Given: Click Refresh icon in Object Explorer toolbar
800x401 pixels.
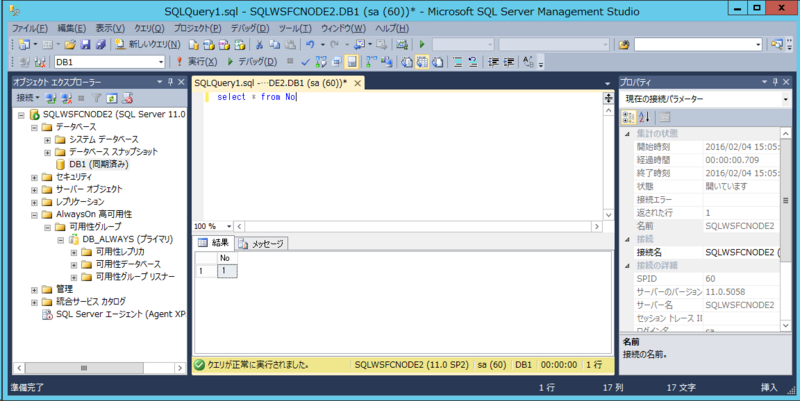Looking at the screenshot, I should point(112,98).
